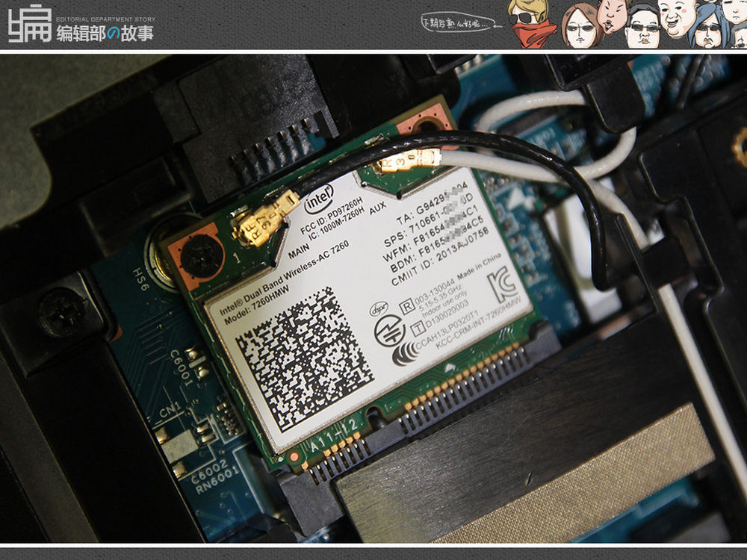Click the gold connector on the MAIN antenna

coord(265,219)
